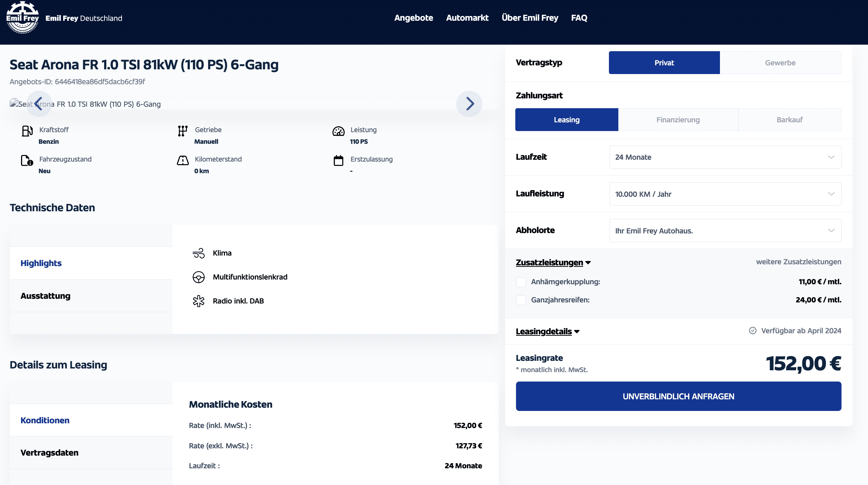Click the Multifunktionslenkrad steering wheel icon
This screenshot has height=485, width=868.
198,277
